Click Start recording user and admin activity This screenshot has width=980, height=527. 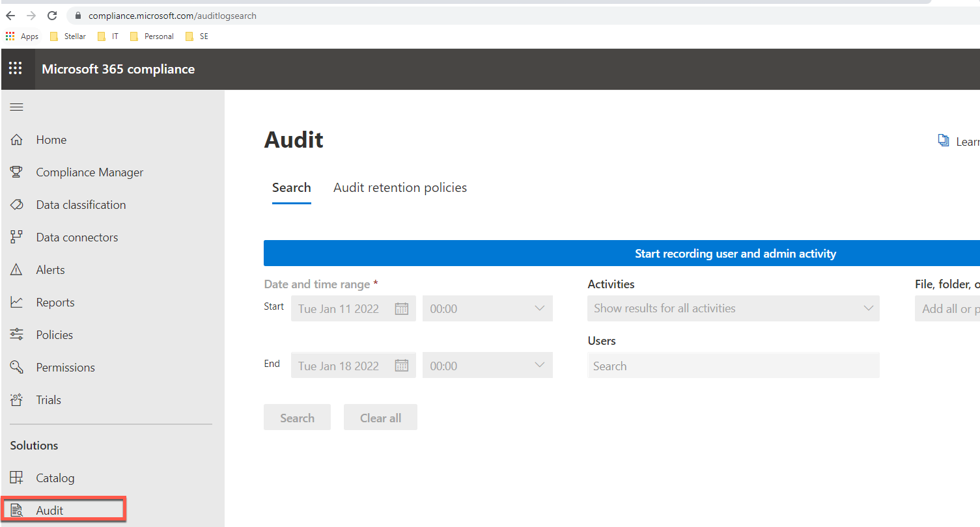735,254
